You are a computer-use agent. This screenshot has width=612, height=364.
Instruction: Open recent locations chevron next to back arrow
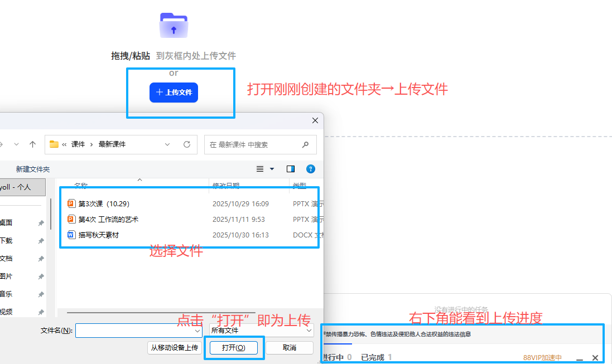click(x=16, y=144)
